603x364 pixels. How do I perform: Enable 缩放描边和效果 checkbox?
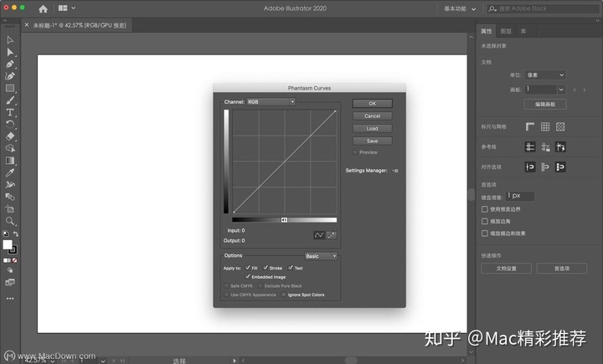pyautogui.click(x=485, y=233)
